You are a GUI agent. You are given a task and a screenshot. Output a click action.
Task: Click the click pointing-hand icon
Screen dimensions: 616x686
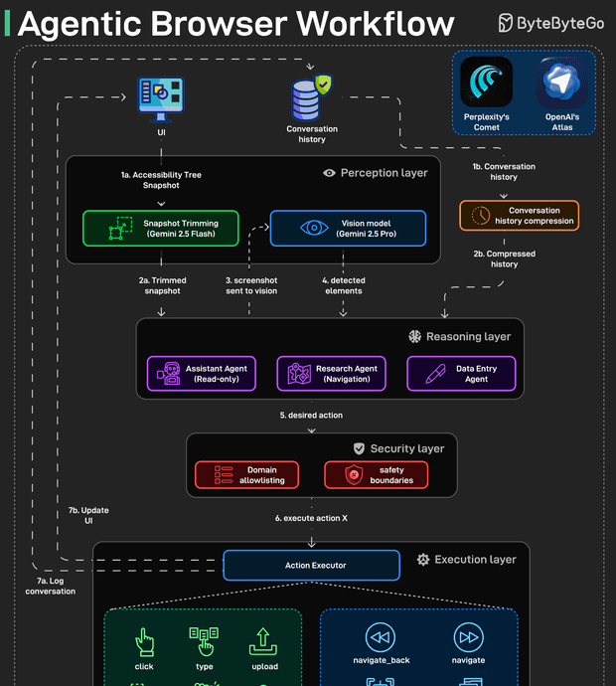(144, 642)
